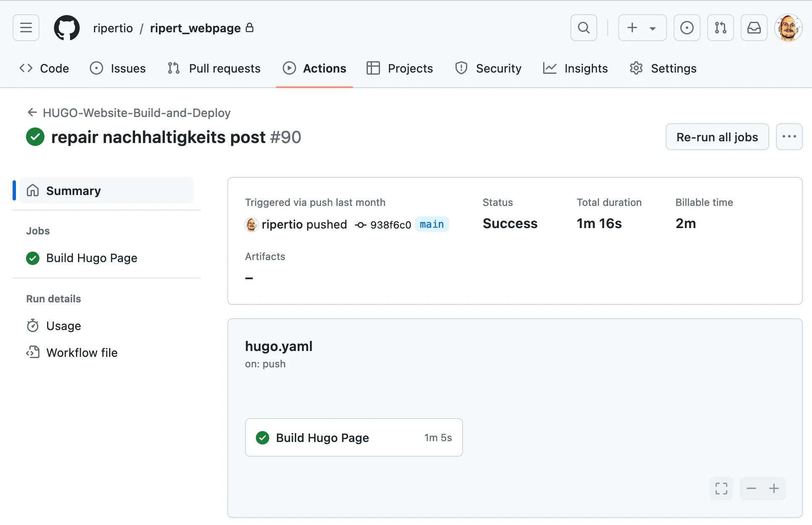
Task: Click the Settings gear icon
Action: tap(636, 68)
